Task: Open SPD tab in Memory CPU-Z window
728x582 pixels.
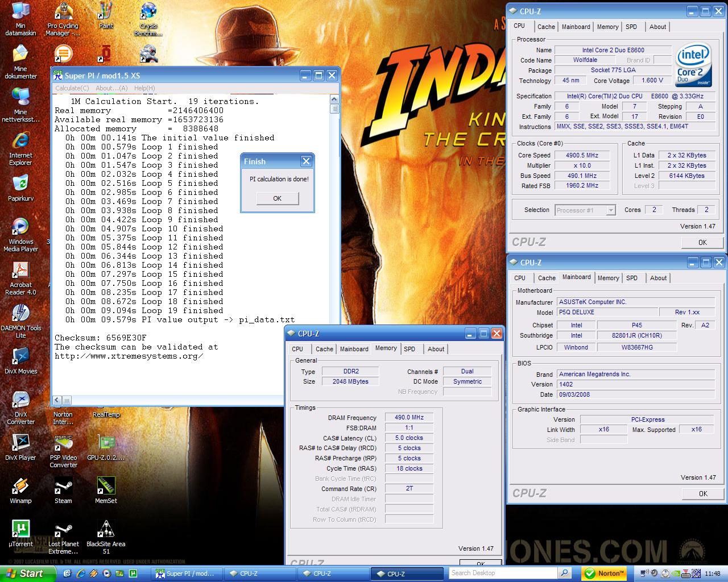Action: [x=409, y=349]
